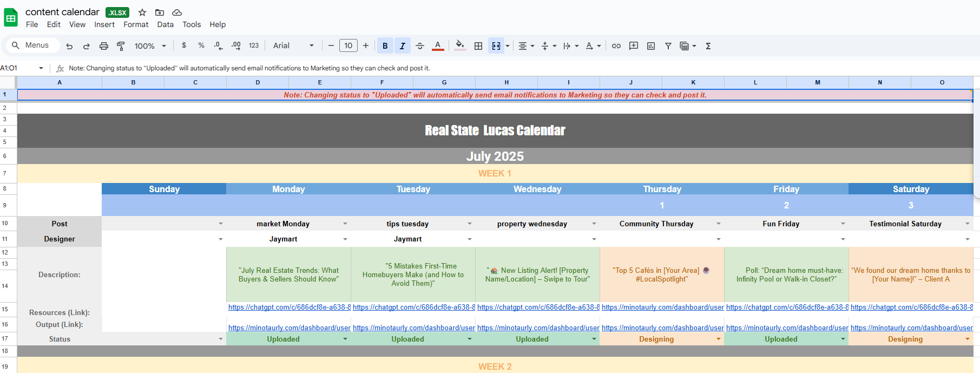Toggle strikethrough formatting

click(420, 46)
